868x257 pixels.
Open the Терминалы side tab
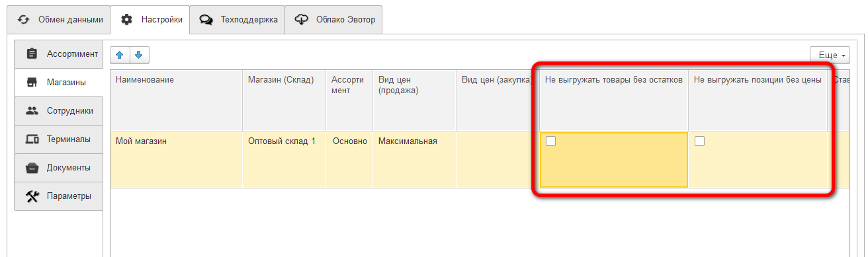tap(58, 139)
